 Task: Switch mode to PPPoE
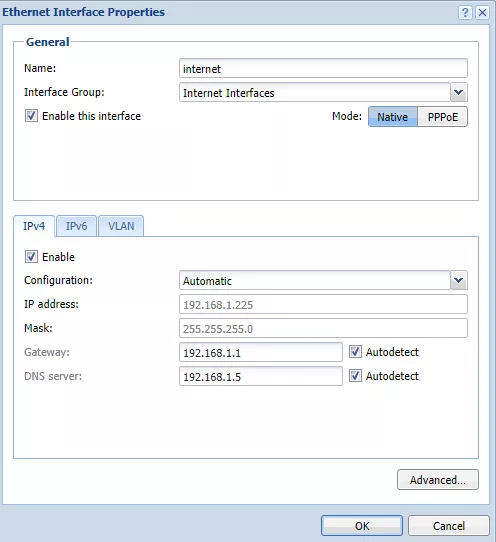pos(443,117)
